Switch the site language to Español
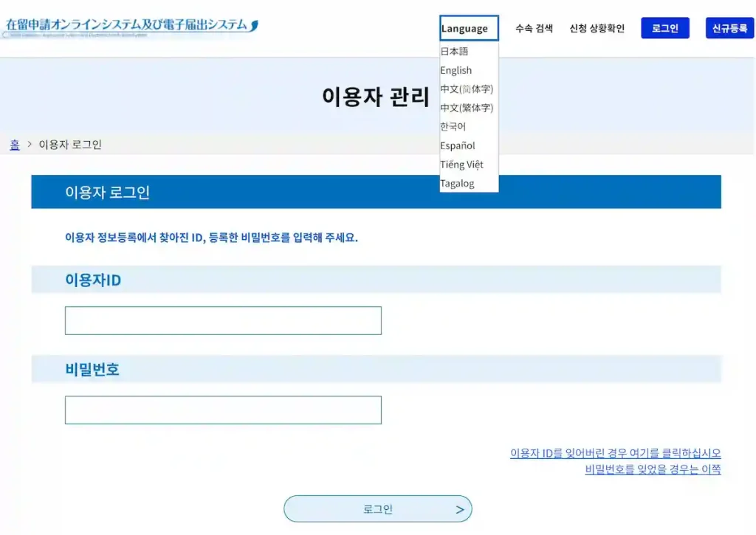The height and width of the screenshot is (535, 756). click(458, 145)
